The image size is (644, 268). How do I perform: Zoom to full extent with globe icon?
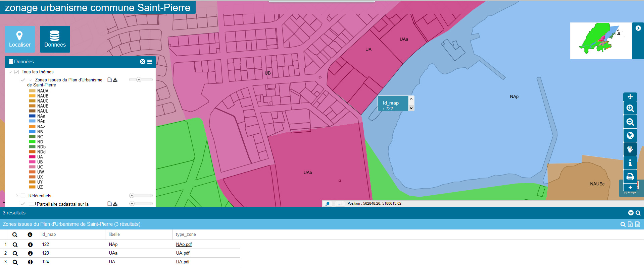click(x=630, y=136)
